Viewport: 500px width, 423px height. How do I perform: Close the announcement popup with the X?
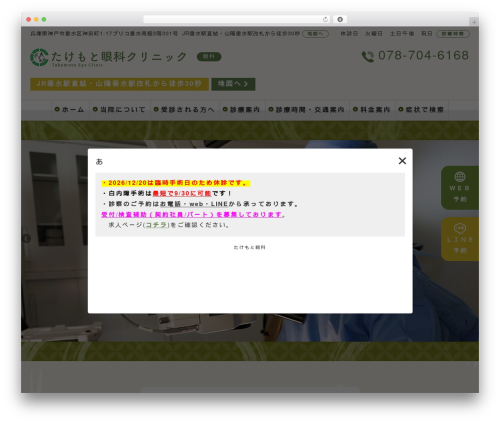[x=402, y=161]
